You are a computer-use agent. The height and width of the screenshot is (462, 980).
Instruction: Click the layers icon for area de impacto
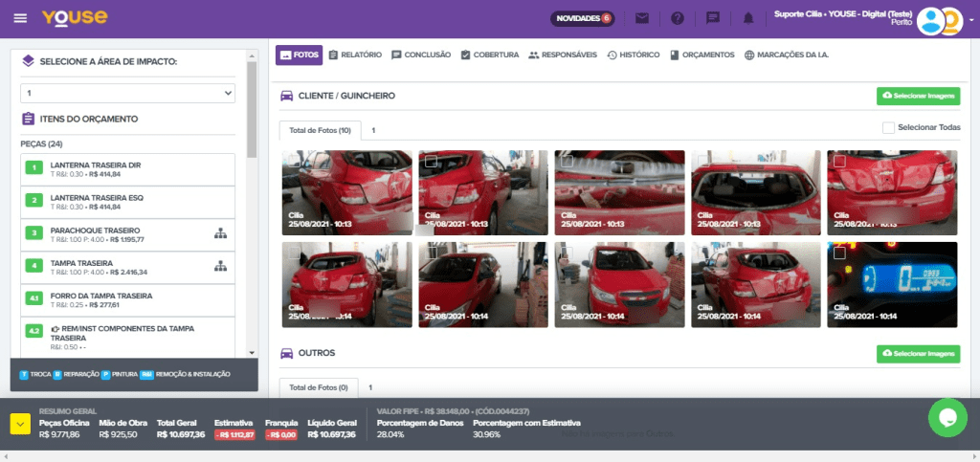tap(28, 61)
